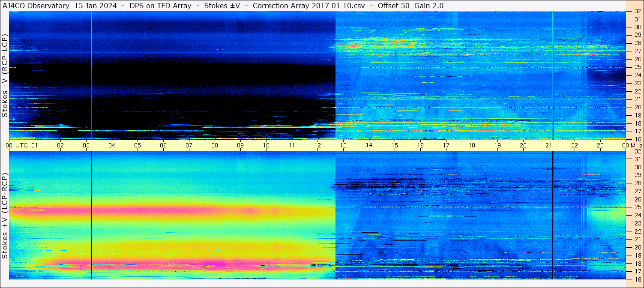Click 24 MHz label of upper -V panel
The width and height of the screenshot is (644, 288).
[637, 75]
